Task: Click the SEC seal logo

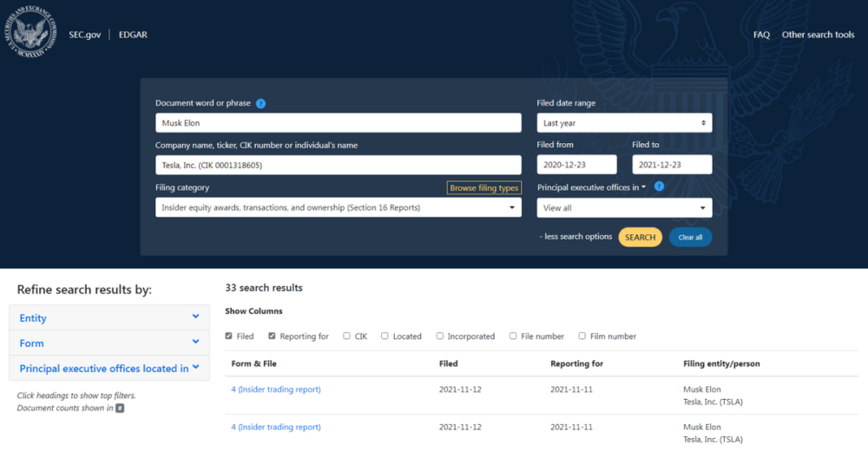Action: point(30,32)
